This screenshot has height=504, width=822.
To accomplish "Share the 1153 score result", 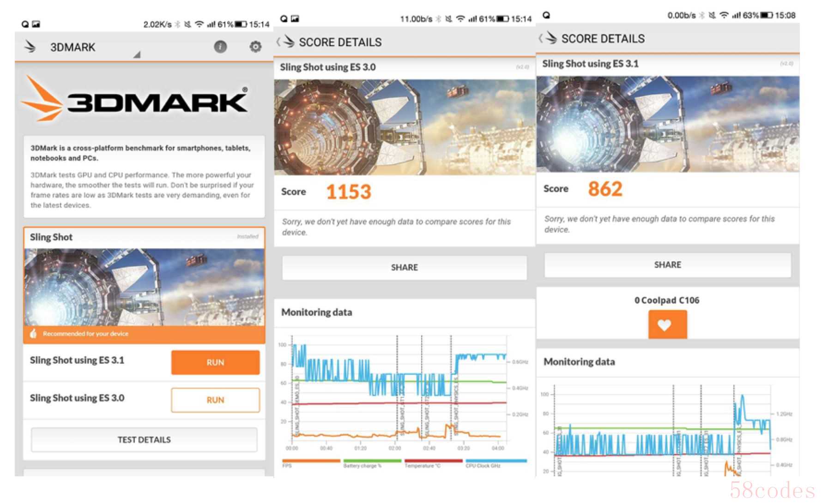I will [404, 268].
